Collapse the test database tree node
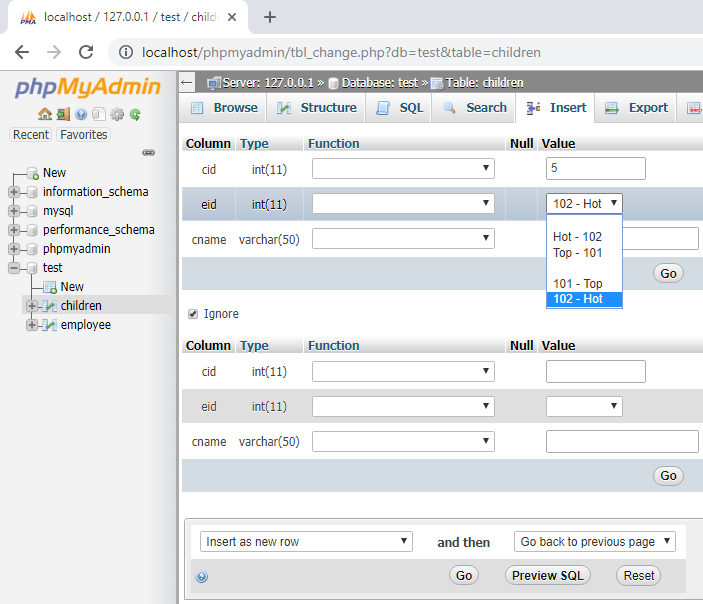 pyautogui.click(x=15, y=268)
